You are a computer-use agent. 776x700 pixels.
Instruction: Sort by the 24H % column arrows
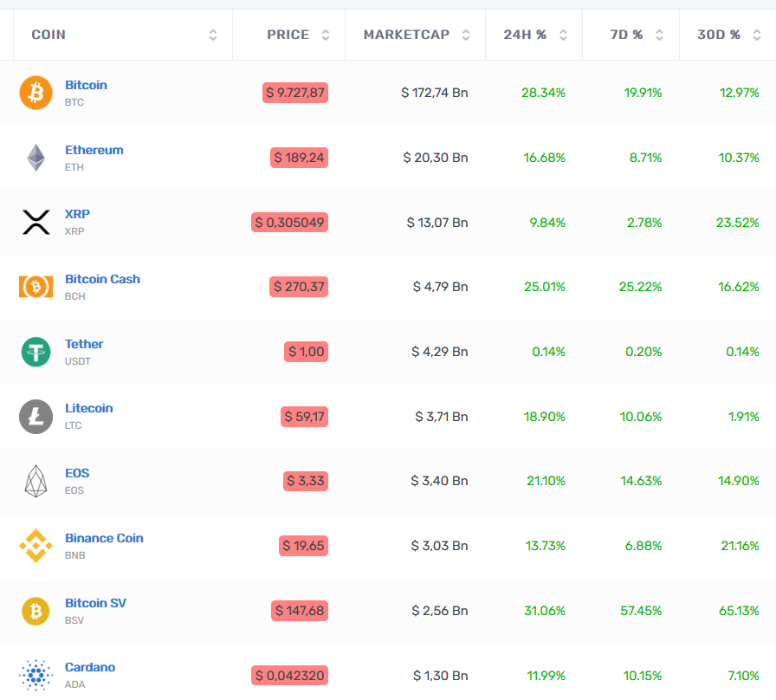coord(563,36)
